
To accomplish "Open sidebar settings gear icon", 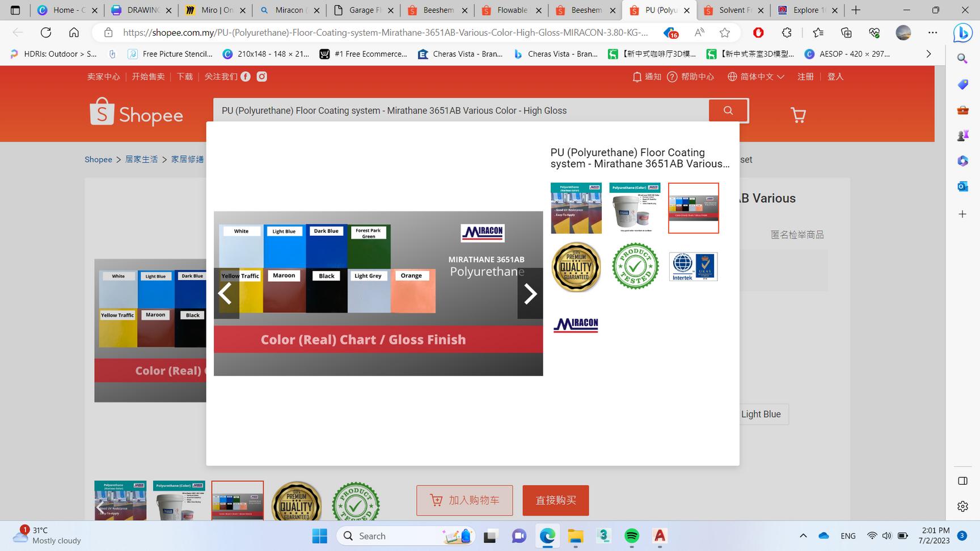I will click(962, 506).
